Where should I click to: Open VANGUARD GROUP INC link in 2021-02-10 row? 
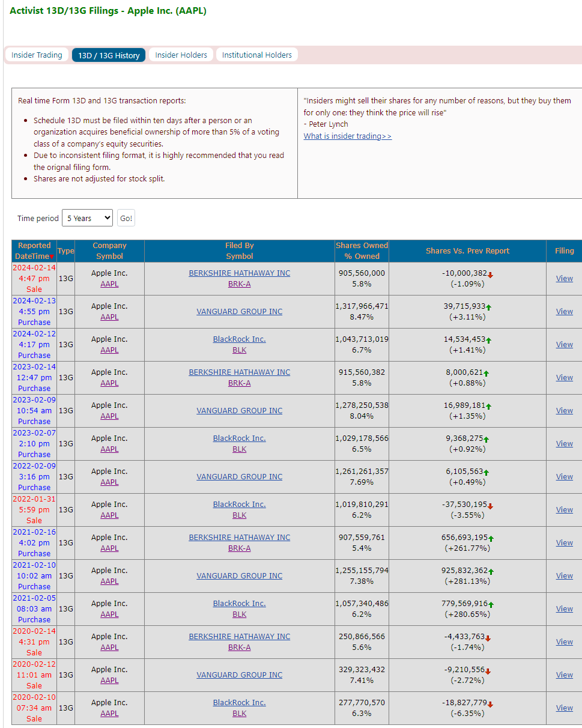tap(240, 576)
